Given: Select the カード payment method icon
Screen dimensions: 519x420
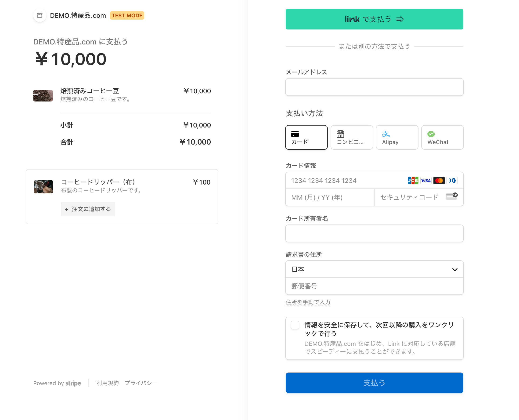Looking at the screenshot, I should pyautogui.click(x=306, y=137).
